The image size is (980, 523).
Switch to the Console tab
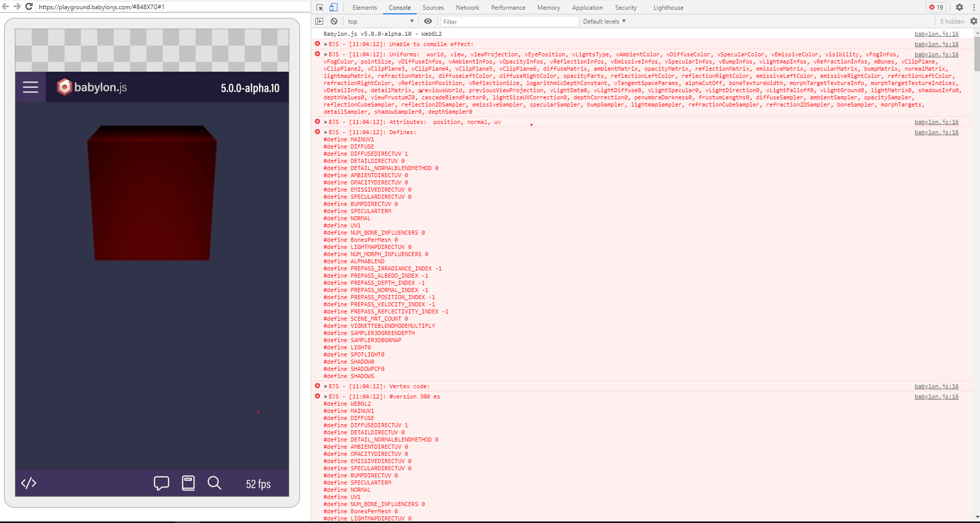coord(399,7)
